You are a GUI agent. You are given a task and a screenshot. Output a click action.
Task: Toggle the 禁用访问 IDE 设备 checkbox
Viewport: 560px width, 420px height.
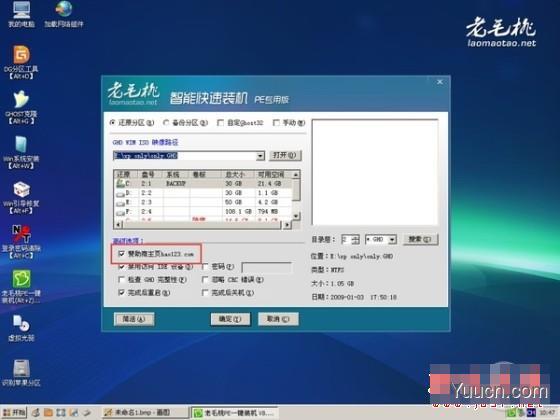click(121, 266)
